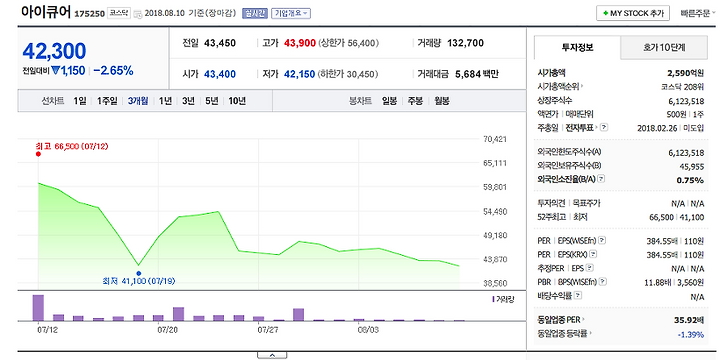Viewport: 720px width, 360px height.
Task: Click the green plus icon on MY STOCK 추가
Action: (606, 13)
